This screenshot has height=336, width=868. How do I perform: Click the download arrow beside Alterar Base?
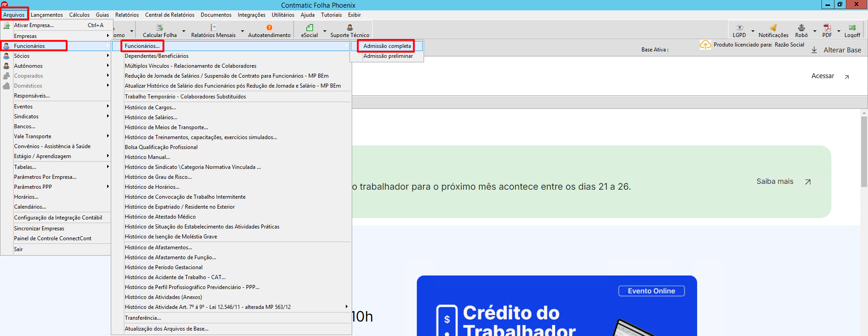click(x=814, y=50)
